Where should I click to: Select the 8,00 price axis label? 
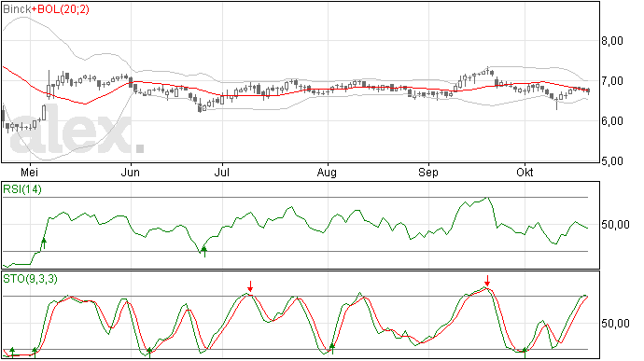coord(612,41)
